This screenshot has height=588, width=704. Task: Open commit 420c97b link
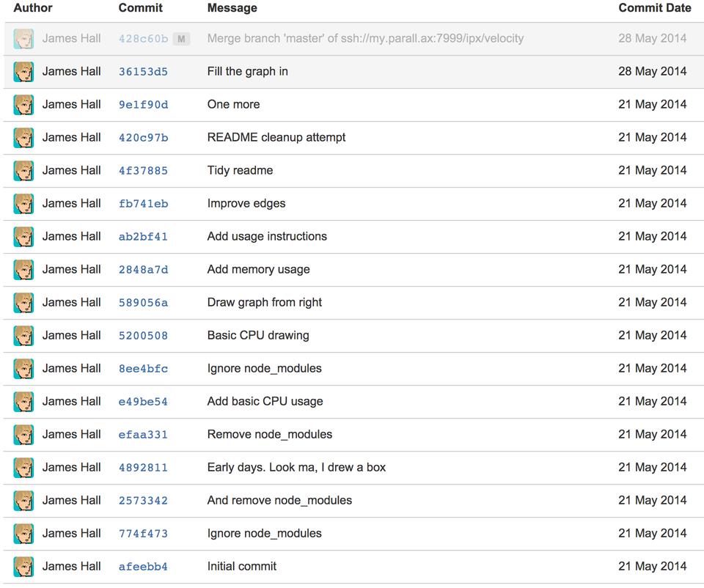[x=143, y=138]
